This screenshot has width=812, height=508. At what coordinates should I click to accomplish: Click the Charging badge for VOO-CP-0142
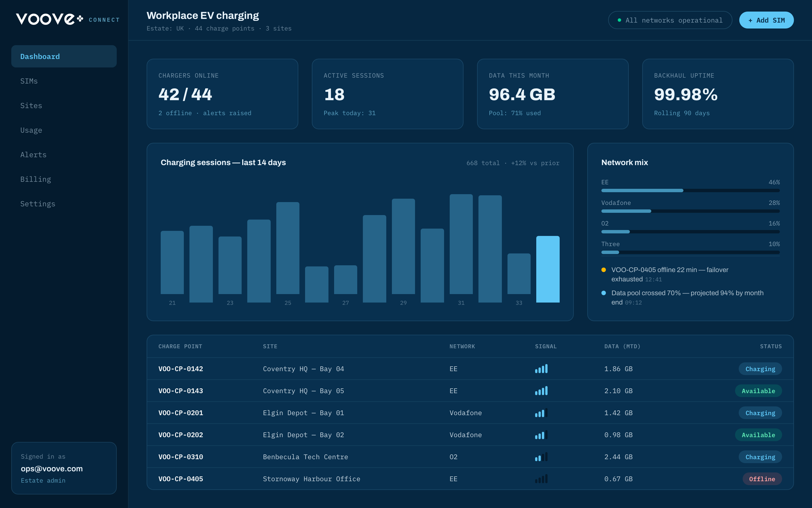tap(760, 369)
